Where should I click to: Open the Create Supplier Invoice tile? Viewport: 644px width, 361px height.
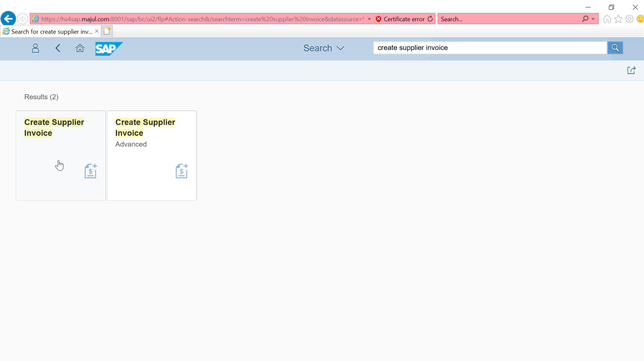[60, 155]
